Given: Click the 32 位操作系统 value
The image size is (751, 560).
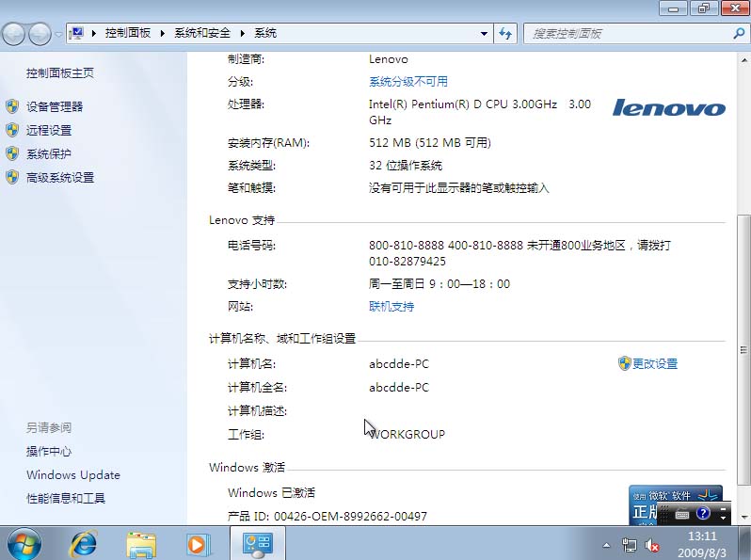Looking at the screenshot, I should (x=406, y=166).
